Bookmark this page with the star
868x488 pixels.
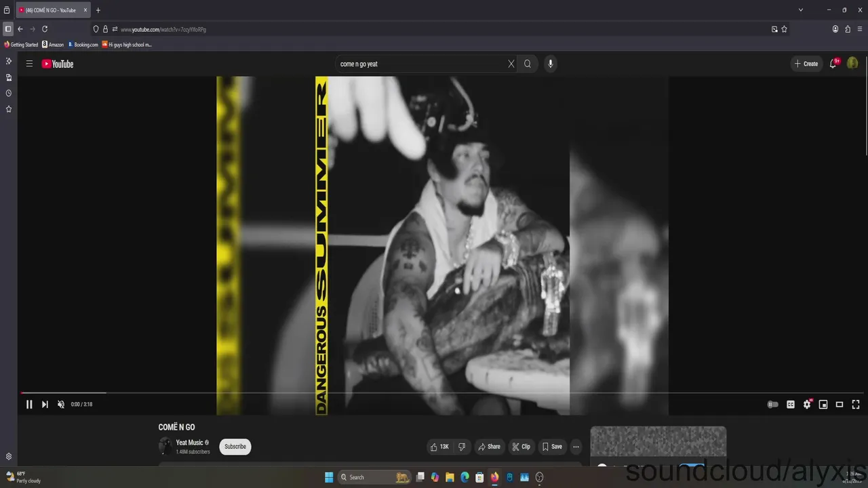point(785,29)
